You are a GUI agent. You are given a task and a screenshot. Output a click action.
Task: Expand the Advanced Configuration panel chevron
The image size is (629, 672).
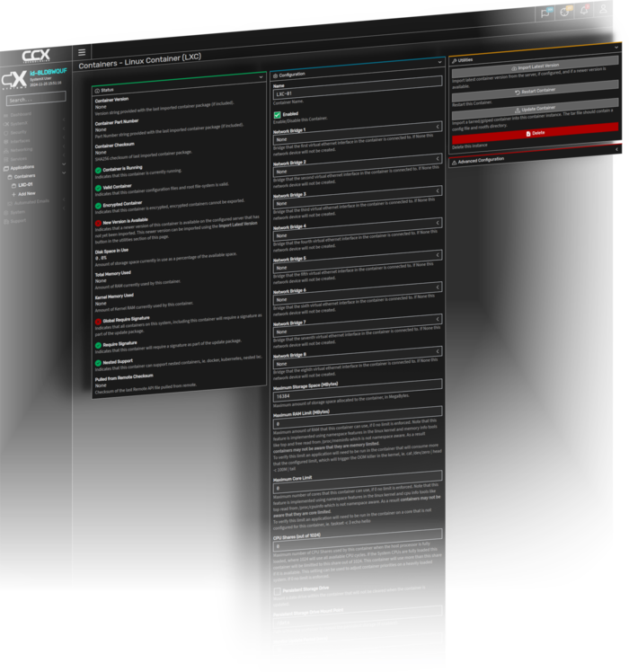point(616,149)
